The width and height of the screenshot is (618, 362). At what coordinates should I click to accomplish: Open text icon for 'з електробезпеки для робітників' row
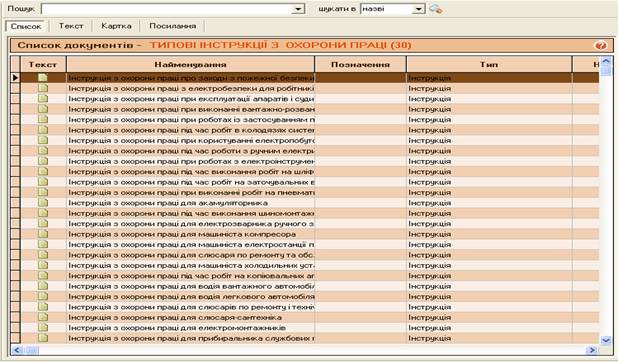(x=43, y=88)
